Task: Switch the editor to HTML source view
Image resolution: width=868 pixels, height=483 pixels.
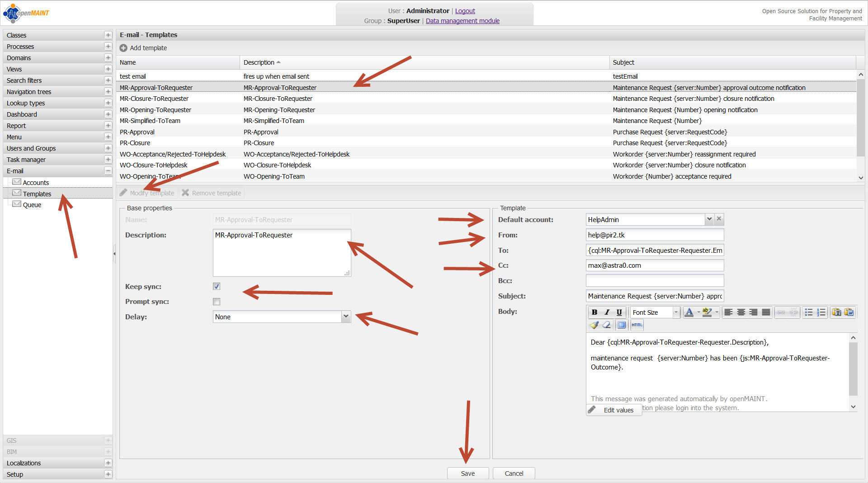Action: [637, 325]
